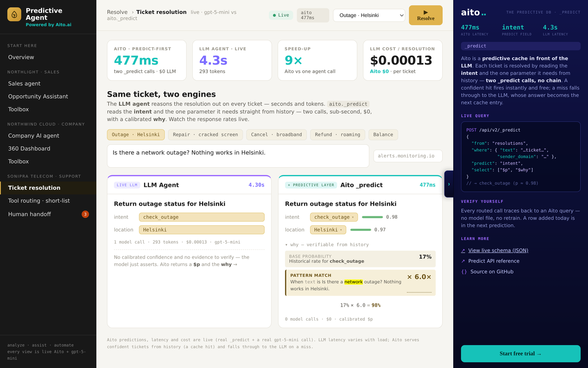588x368 pixels.
Task: Select the Repair · cracked screen chip
Action: pyautogui.click(x=205, y=135)
